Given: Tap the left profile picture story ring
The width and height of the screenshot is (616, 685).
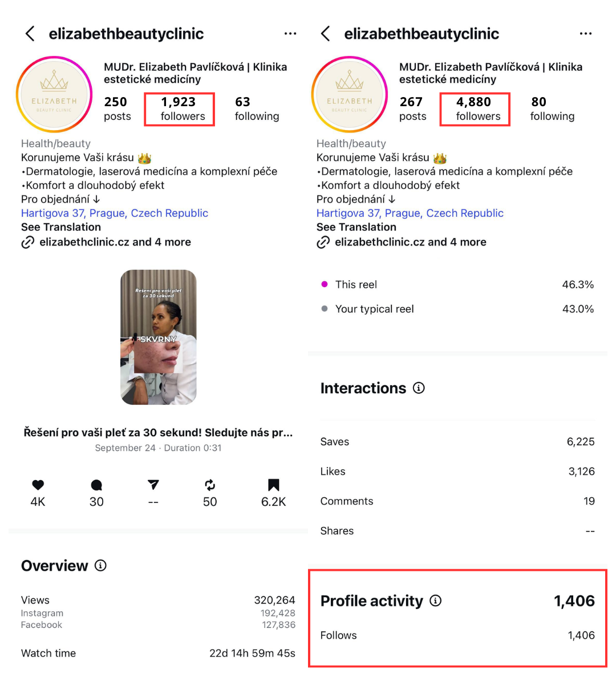Looking at the screenshot, I should 54,94.
